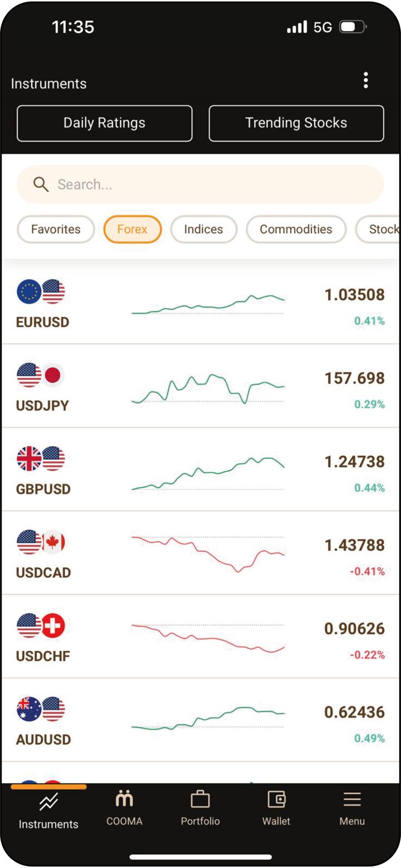Switch to the Indices category
401x868 pixels.
click(203, 230)
